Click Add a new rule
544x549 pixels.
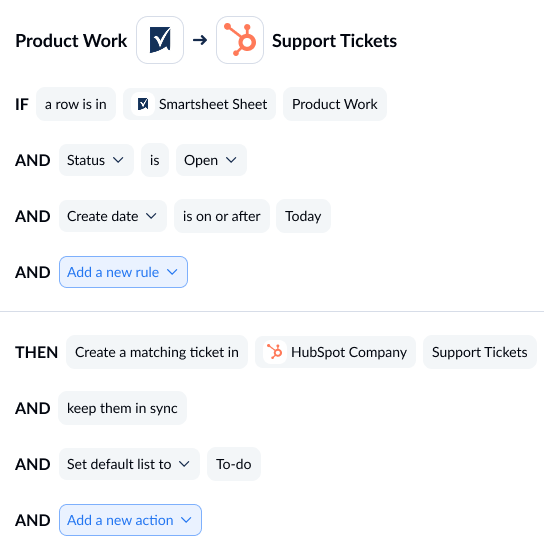click(123, 272)
